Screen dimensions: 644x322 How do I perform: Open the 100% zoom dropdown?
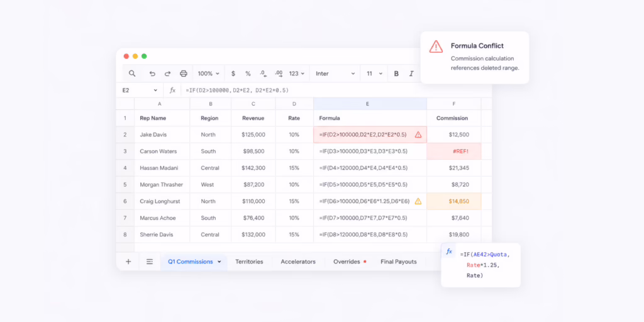click(209, 74)
